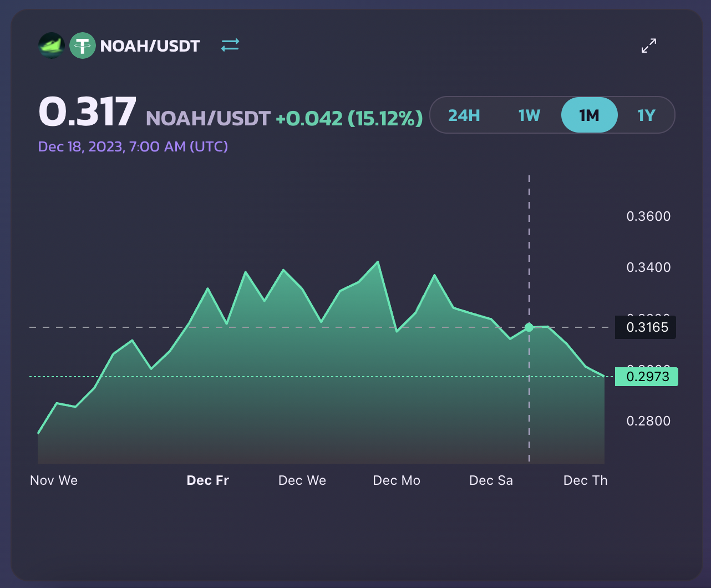
Task: Click the Dec Mo axis label
Action: [x=397, y=480]
